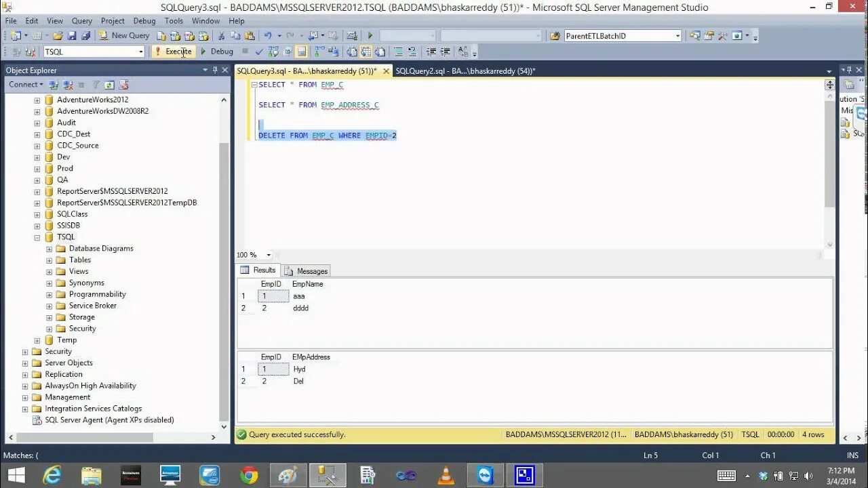868x488 pixels.
Task: Toggle Results to Text icon
Action: (352, 52)
